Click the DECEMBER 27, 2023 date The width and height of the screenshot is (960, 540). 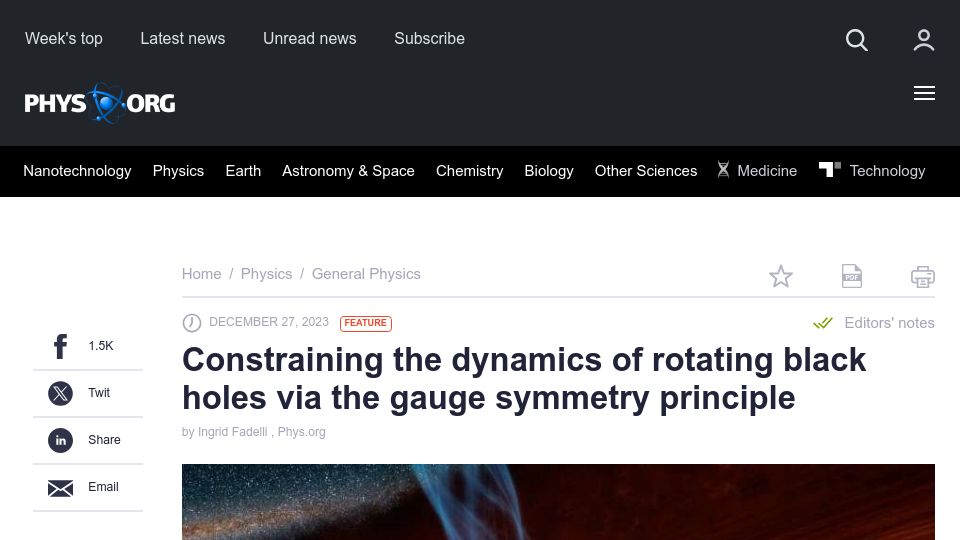tap(269, 322)
